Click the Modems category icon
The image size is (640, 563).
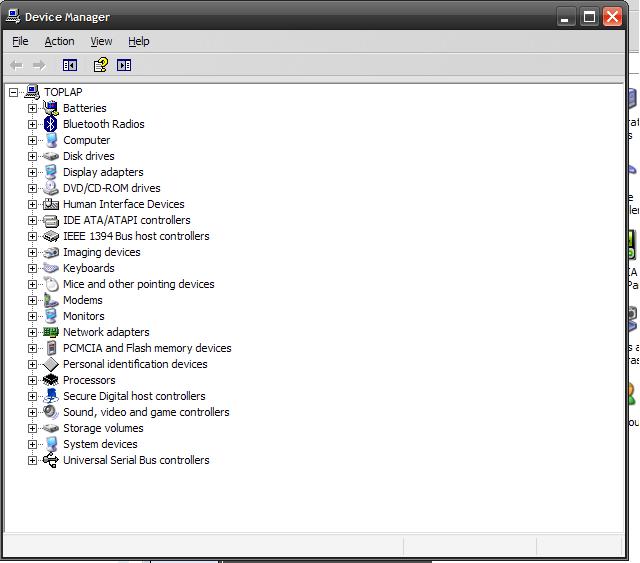(x=51, y=300)
